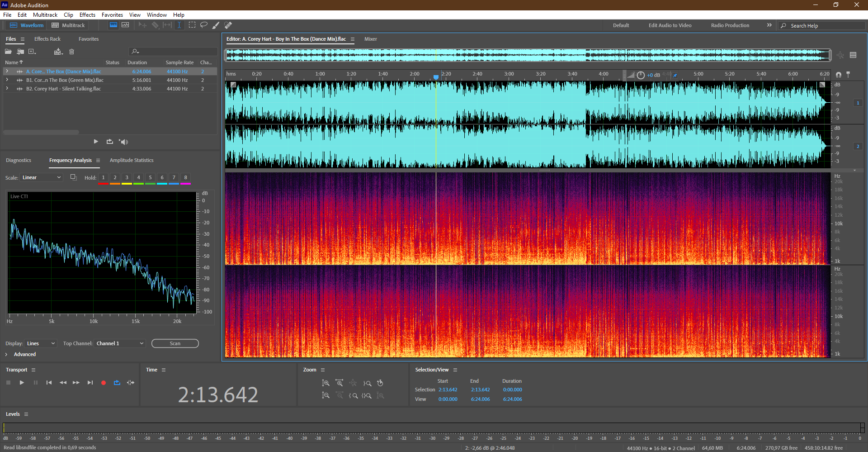
Task: Select the Lasso Selection tool
Action: pyautogui.click(x=204, y=25)
